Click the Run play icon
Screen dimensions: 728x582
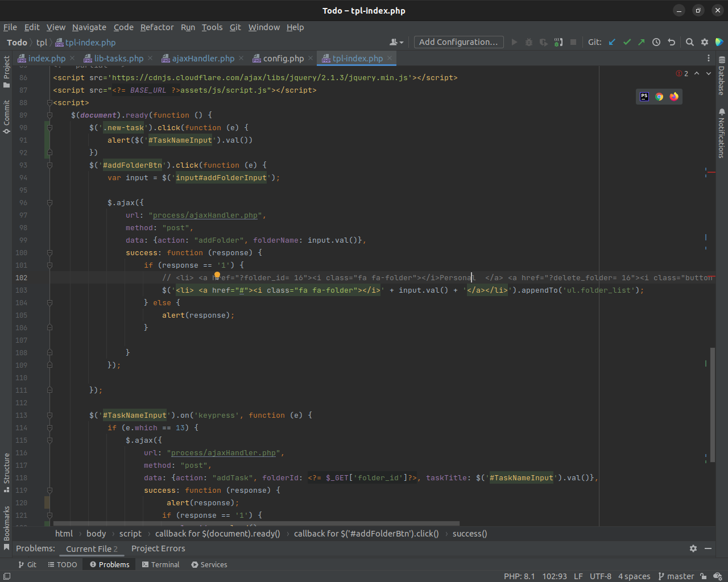point(514,42)
